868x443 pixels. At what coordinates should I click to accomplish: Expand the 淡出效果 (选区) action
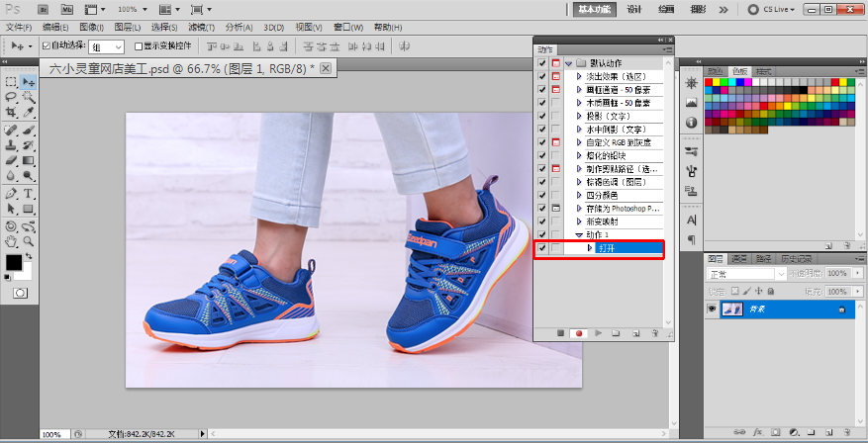point(579,76)
